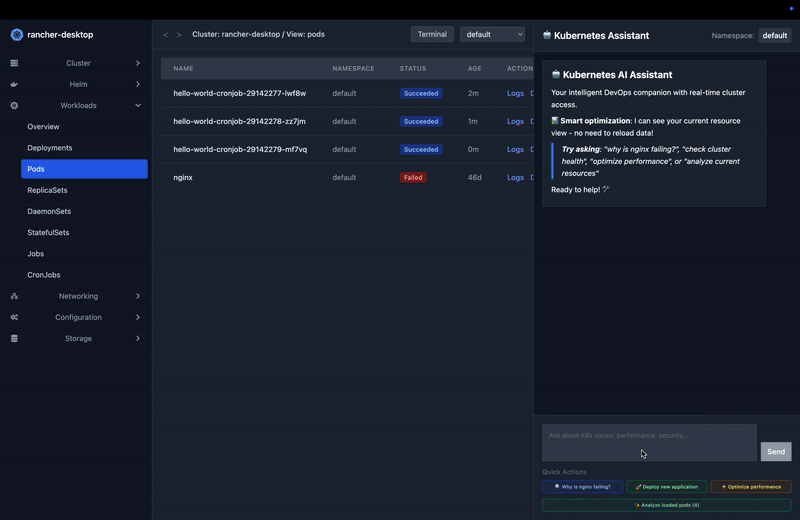Click the NAME column header
The image size is (800, 520).
tap(183, 68)
